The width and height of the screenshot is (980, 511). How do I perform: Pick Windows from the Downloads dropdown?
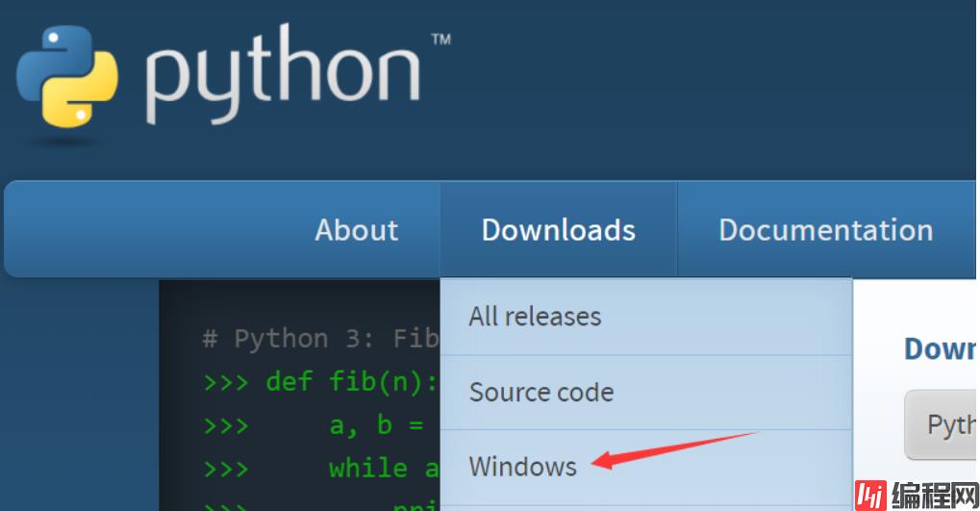pos(522,467)
